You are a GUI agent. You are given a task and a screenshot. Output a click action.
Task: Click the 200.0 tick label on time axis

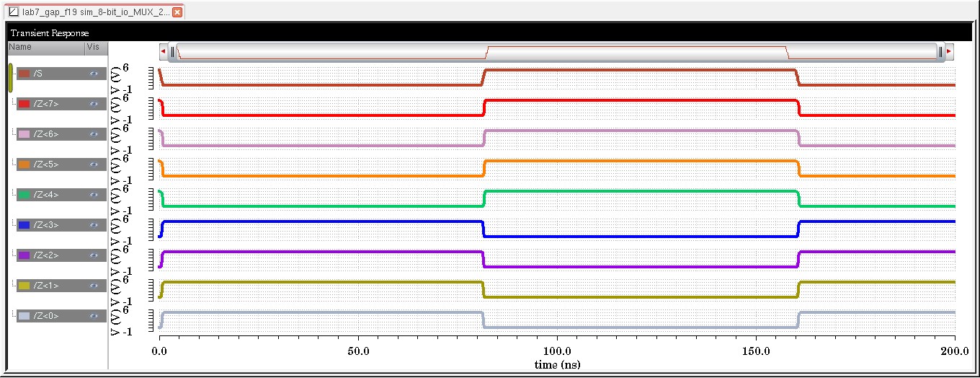954,353
